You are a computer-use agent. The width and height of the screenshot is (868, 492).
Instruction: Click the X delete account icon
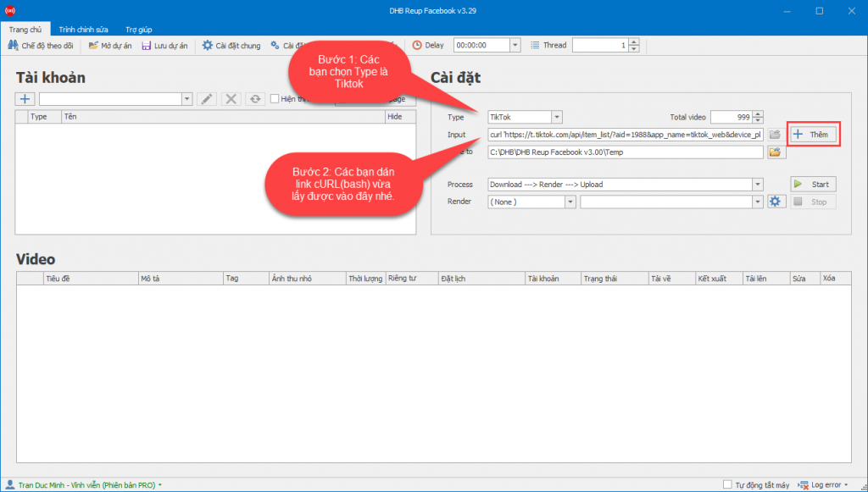click(x=231, y=99)
